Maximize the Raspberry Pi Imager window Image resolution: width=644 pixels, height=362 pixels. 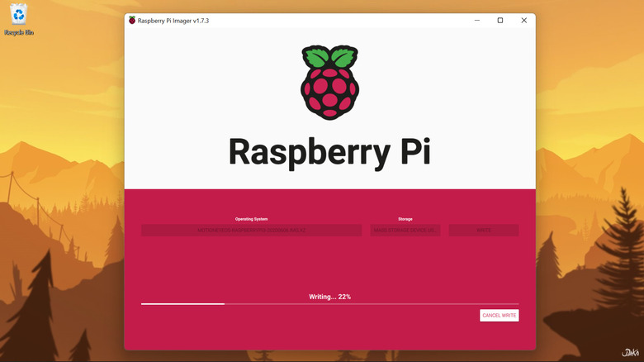coord(500,20)
